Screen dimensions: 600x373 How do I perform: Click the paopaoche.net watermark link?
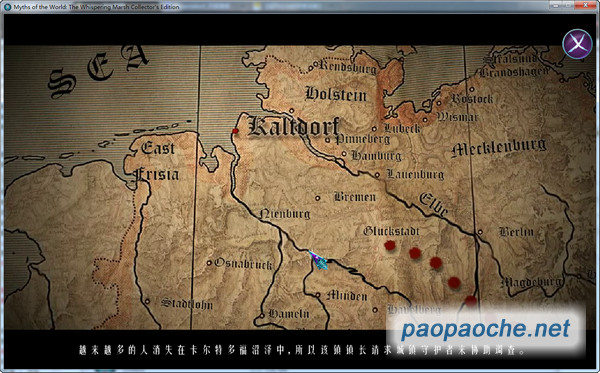(x=486, y=329)
